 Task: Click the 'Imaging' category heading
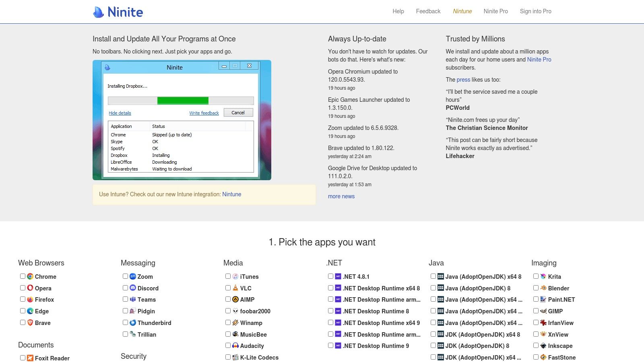pos(544,263)
